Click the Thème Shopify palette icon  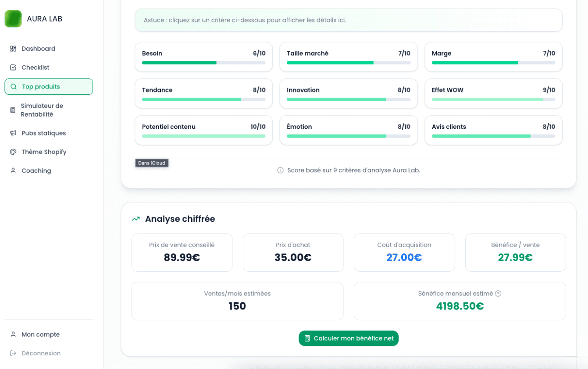point(13,152)
